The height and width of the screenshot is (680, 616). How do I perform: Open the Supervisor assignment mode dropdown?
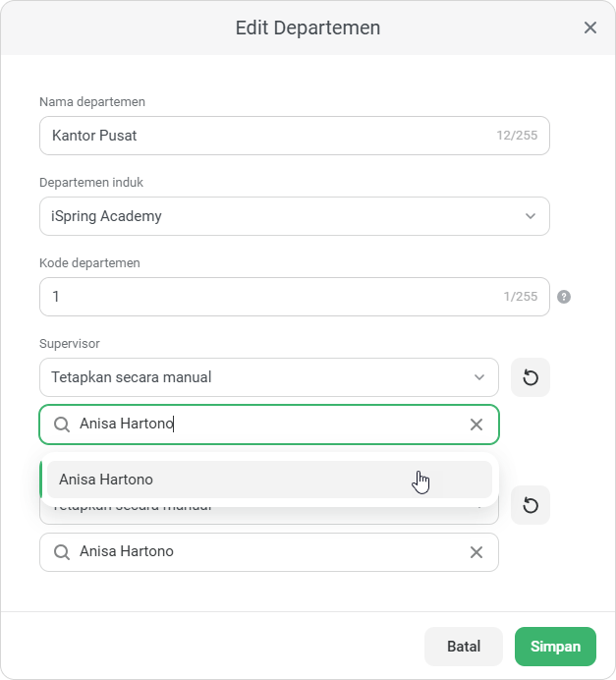[269, 377]
